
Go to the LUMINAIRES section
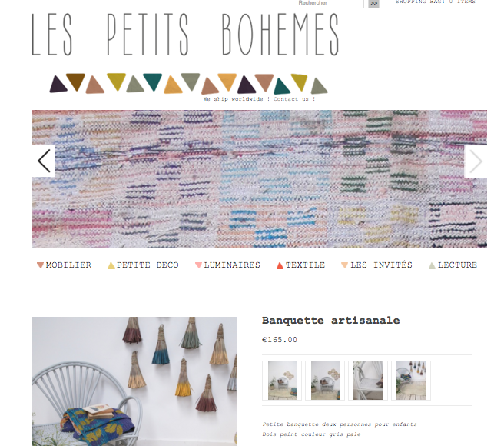pyautogui.click(x=232, y=265)
